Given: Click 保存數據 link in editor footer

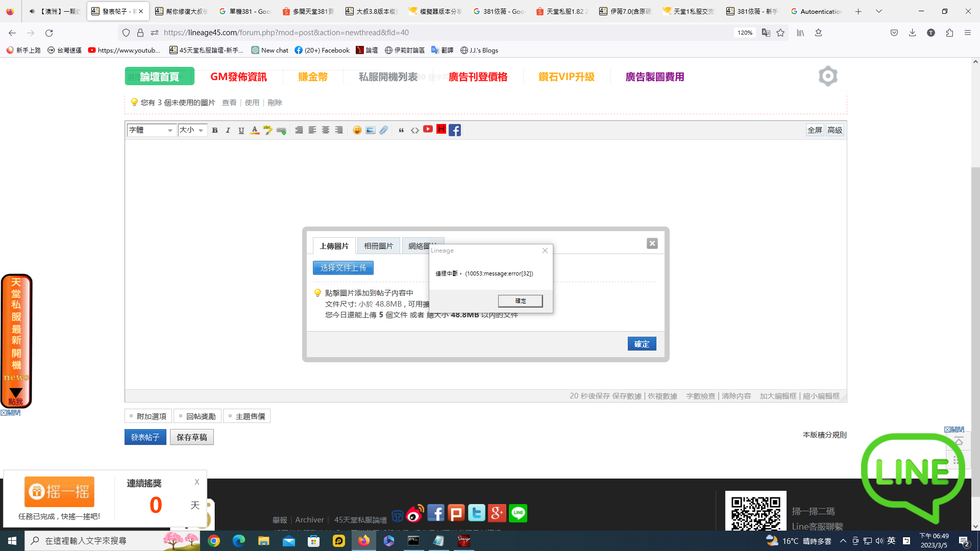Looking at the screenshot, I should [627, 396].
